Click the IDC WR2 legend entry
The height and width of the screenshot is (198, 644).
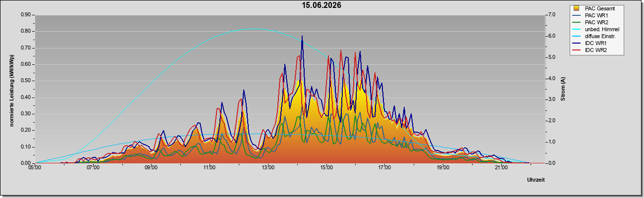pyautogui.click(x=590, y=50)
